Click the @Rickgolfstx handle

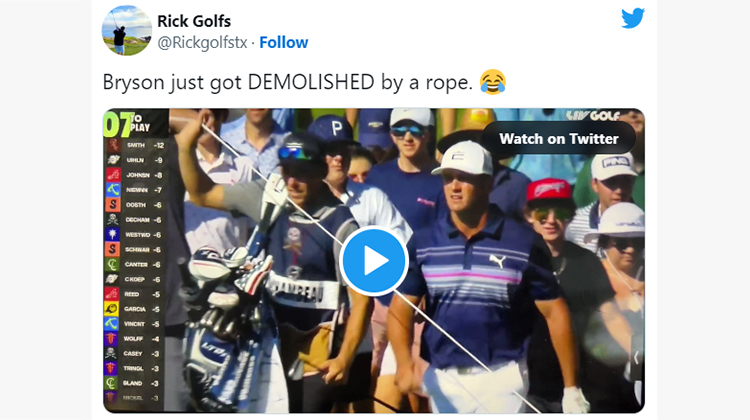[x=202, y=43]
